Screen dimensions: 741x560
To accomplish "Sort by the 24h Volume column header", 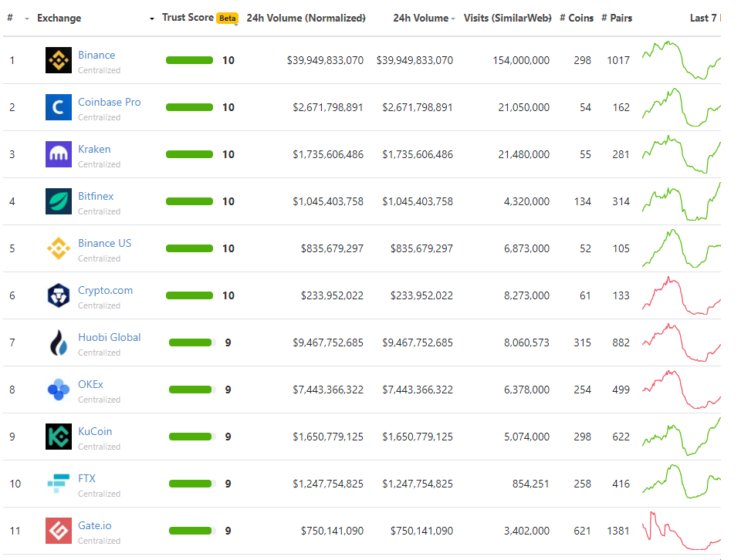I will click(421, 18).
